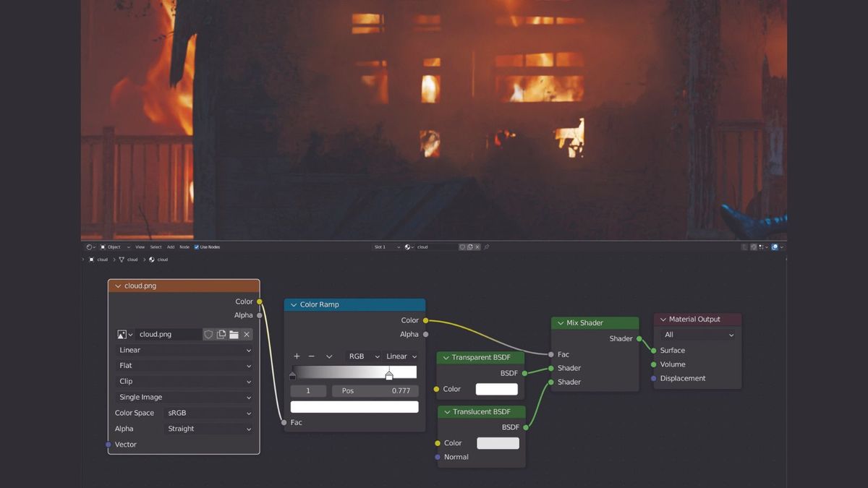Add a new color stop with the plus icon
This screenshot has height=488, width=868.
[x=296, y=356]
